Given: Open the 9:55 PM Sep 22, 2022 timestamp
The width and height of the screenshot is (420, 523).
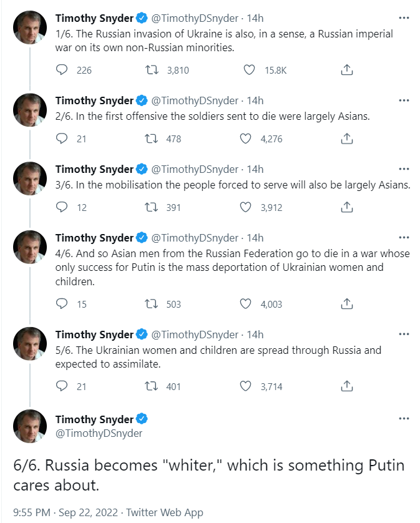Looking at the screenshot, I should 66,512.
